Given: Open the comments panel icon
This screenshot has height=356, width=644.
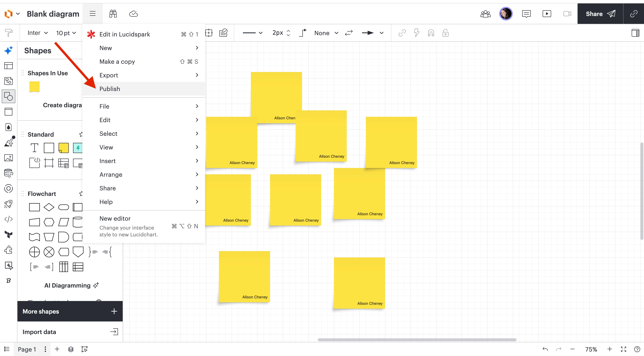Looking at the screenshot, I should pos(526,14).
